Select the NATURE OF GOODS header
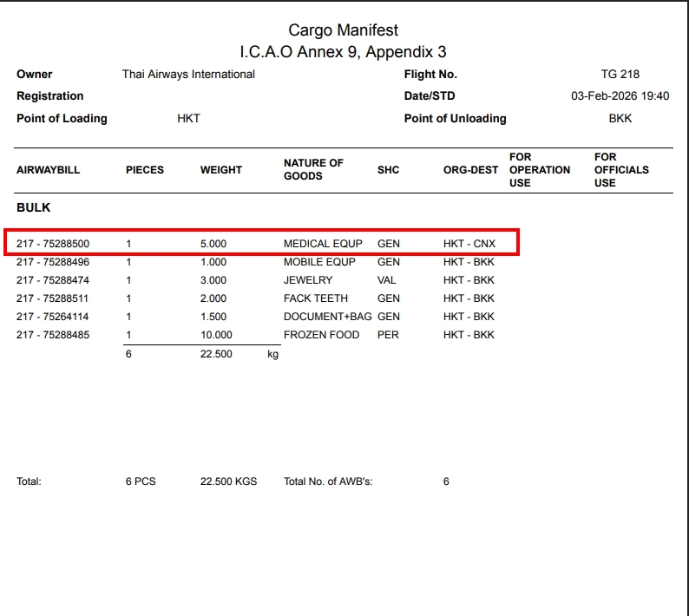The image size is (689, 616). coord(313,169)
